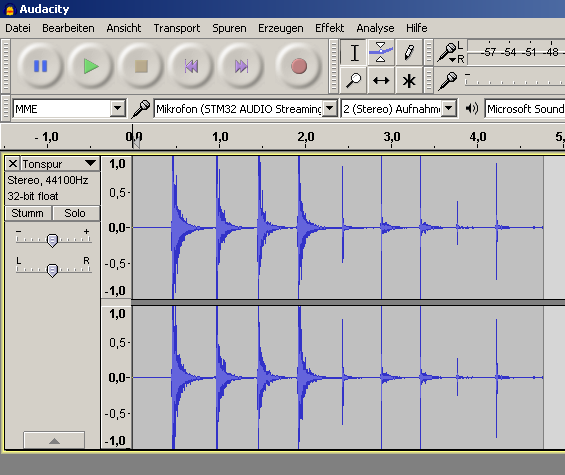
Task: Open the Tonspur track dropdown menu
Action: click(x=60, y=164)
